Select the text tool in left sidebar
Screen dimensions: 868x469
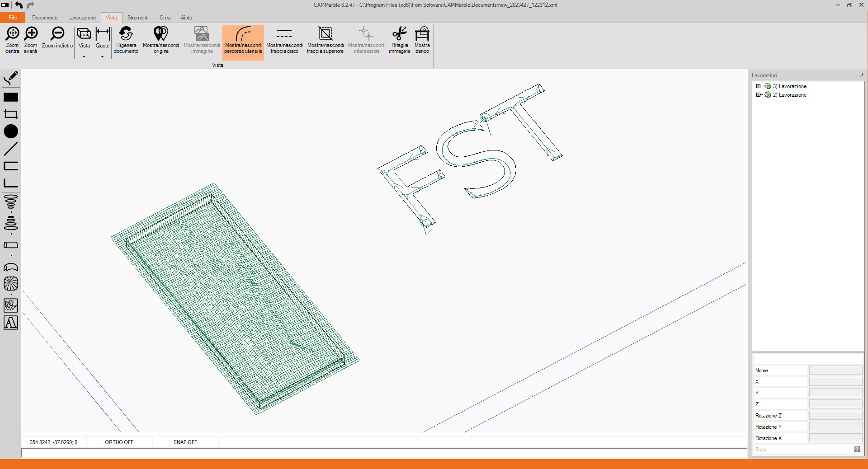point(11,323)
